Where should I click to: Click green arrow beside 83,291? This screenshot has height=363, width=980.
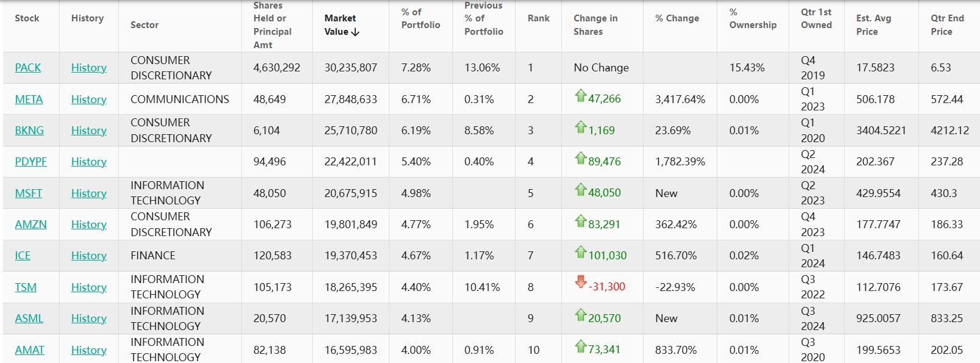[580, 221]
